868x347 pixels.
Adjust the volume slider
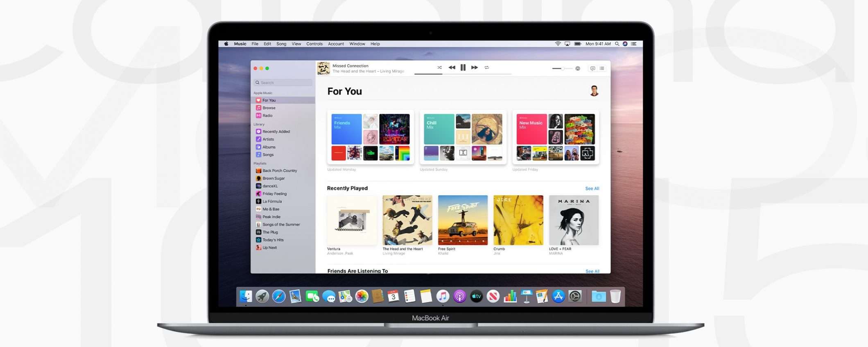(x=563, y=68)
